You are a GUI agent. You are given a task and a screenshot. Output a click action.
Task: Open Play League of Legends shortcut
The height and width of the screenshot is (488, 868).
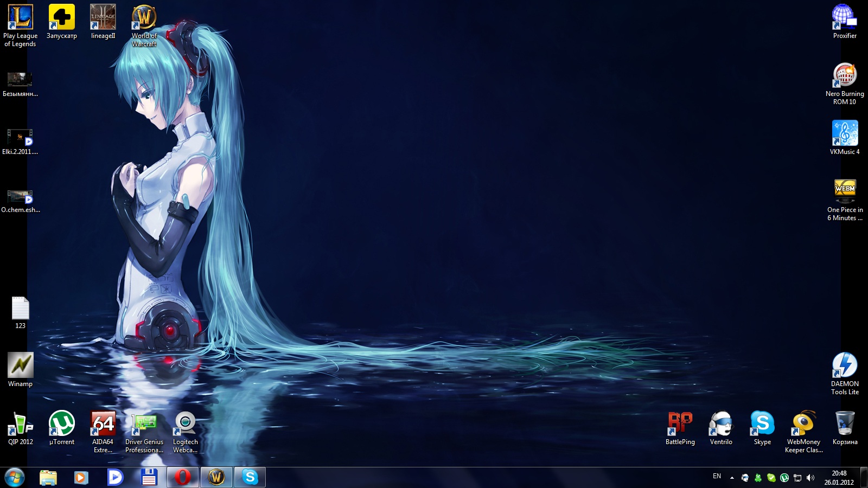coord(21,25)
